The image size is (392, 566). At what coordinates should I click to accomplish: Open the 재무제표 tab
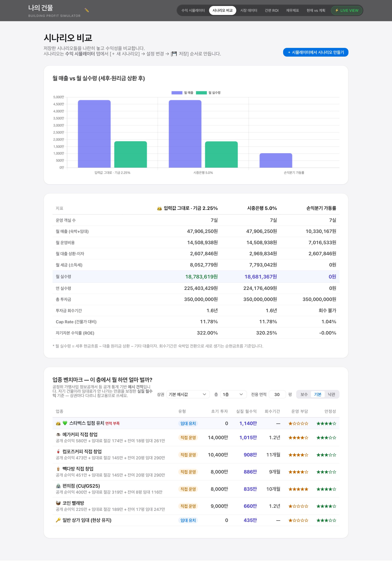click(293, 10)
